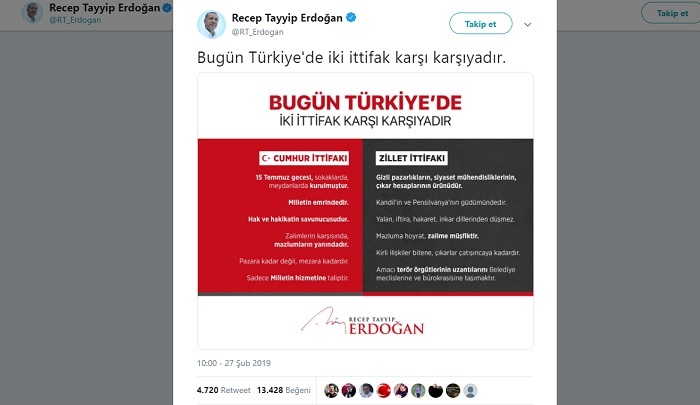Click the verified badge next to Erdoğan's name
The height and width of the screenshot is (405, 700).
351,18
